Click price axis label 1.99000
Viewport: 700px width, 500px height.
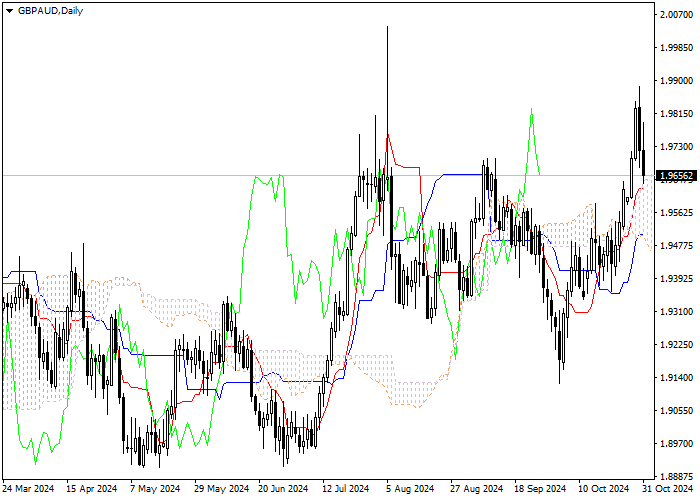(x=676, y=81)
